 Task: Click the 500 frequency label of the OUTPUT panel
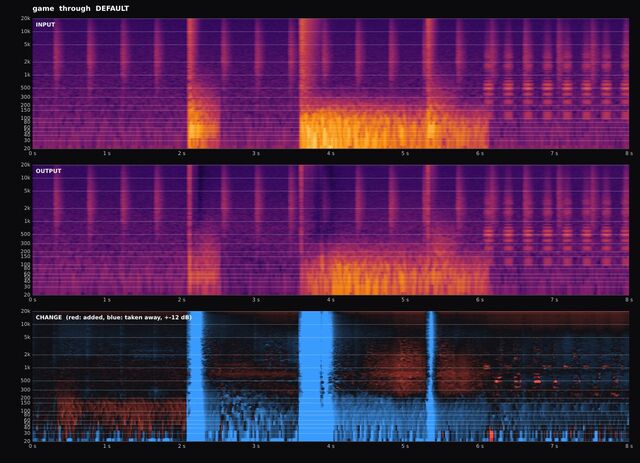(x=26, y=234)
